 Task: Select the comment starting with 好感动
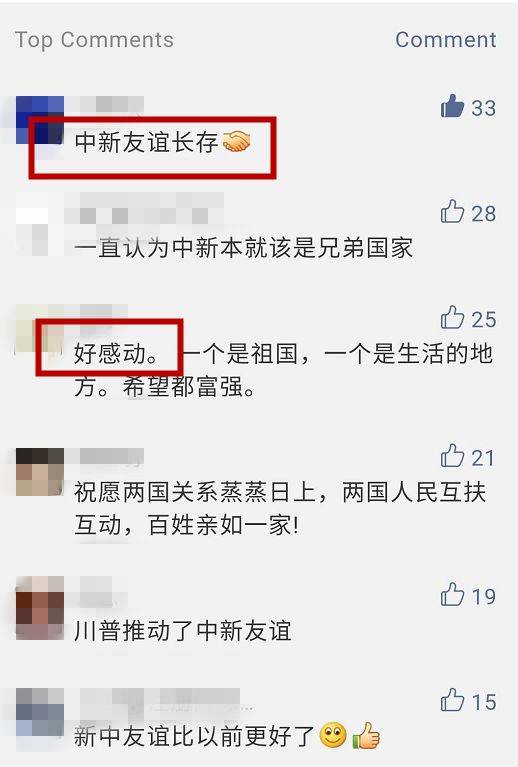coord(283,370)
